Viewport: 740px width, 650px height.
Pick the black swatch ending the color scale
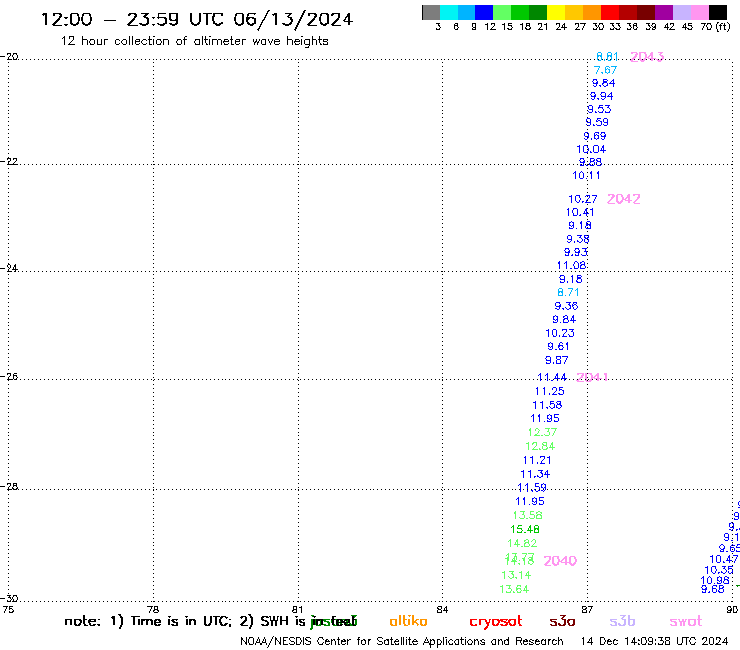718,12
